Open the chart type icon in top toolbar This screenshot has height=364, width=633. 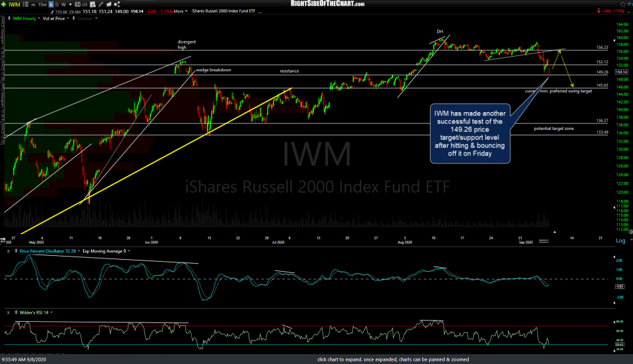(x=78, y=5)
